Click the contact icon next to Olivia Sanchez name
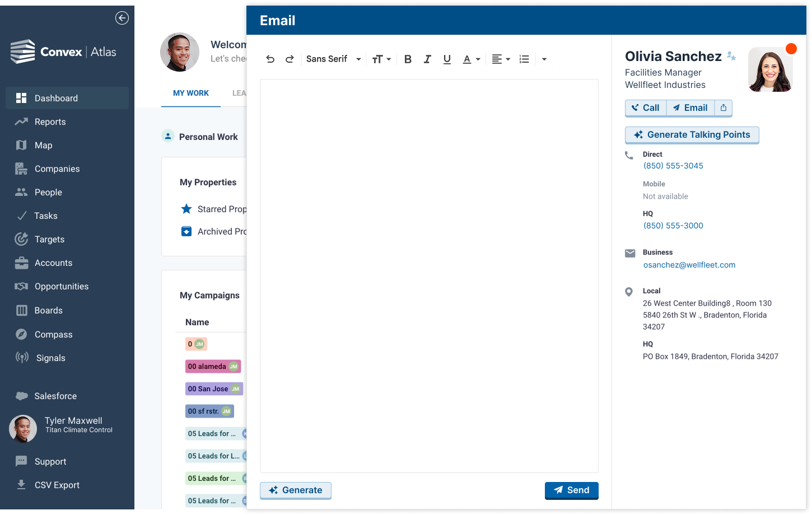This screenshot has width=812, height=515. 731,56
